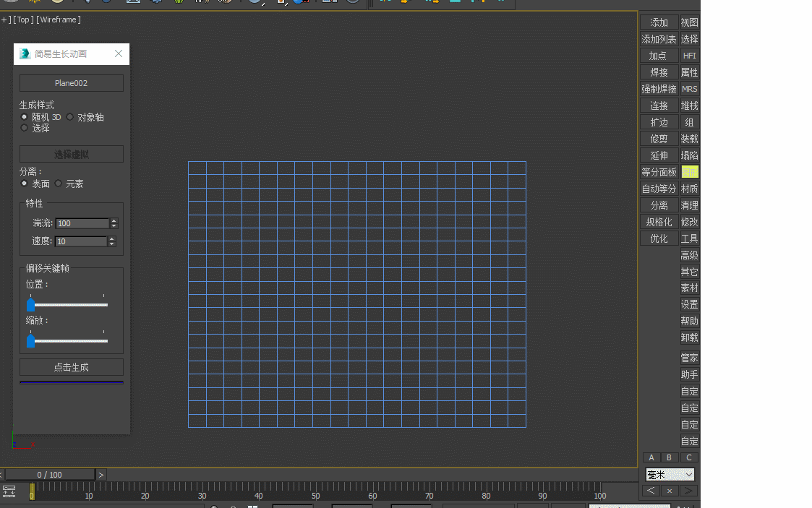Click the A preset button
The height and width of the screenshot is (508, 812).
[651, 457]
